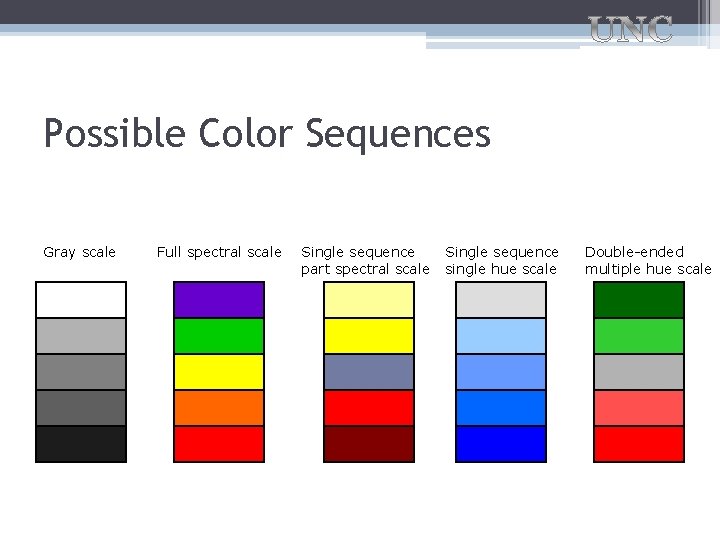Select the pale yellow part spectral swatch

369,300
